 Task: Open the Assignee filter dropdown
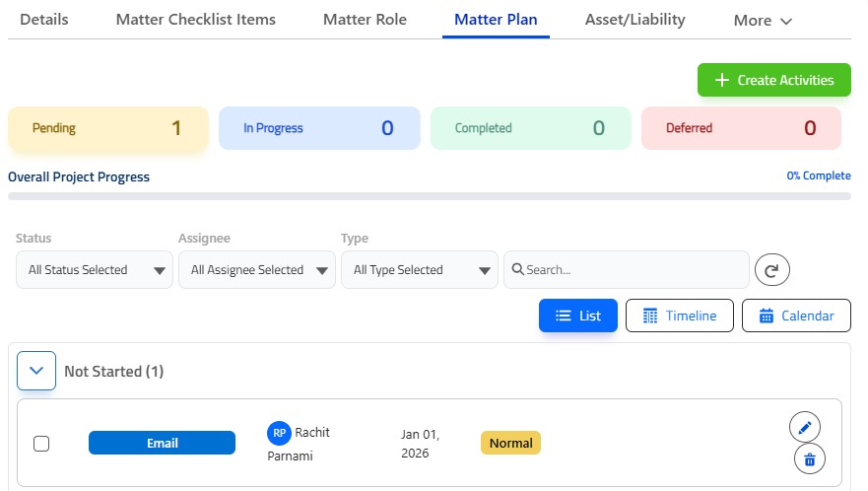[x=257, y=270]
